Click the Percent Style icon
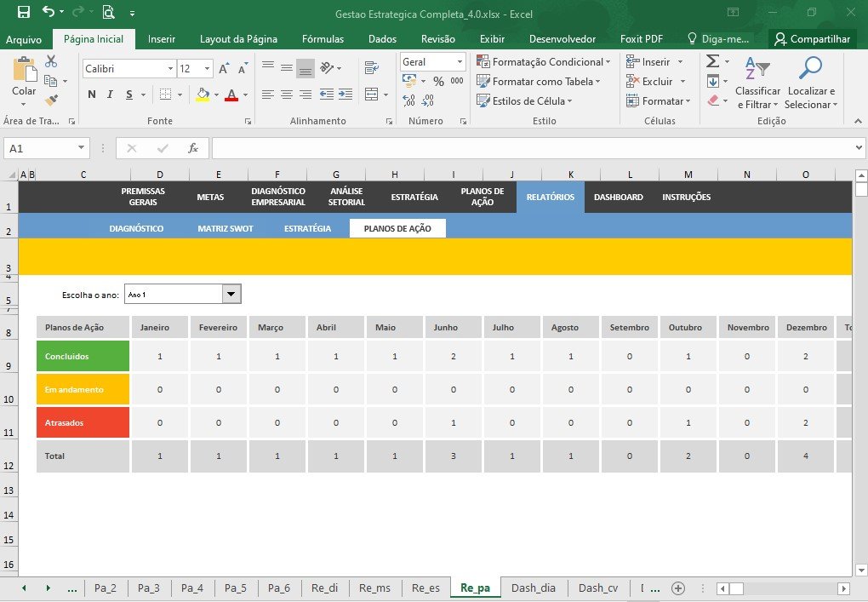The height and width of the screenshot is (602, 868). click(x=438, y=82)
